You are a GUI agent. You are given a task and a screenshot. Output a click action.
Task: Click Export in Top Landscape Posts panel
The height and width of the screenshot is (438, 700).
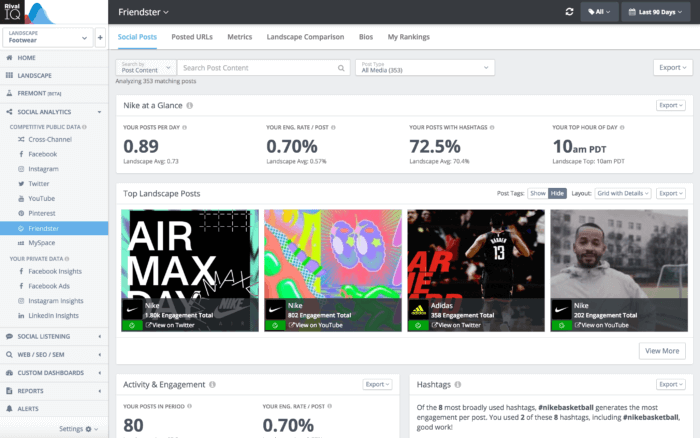[x=671, y=193]
